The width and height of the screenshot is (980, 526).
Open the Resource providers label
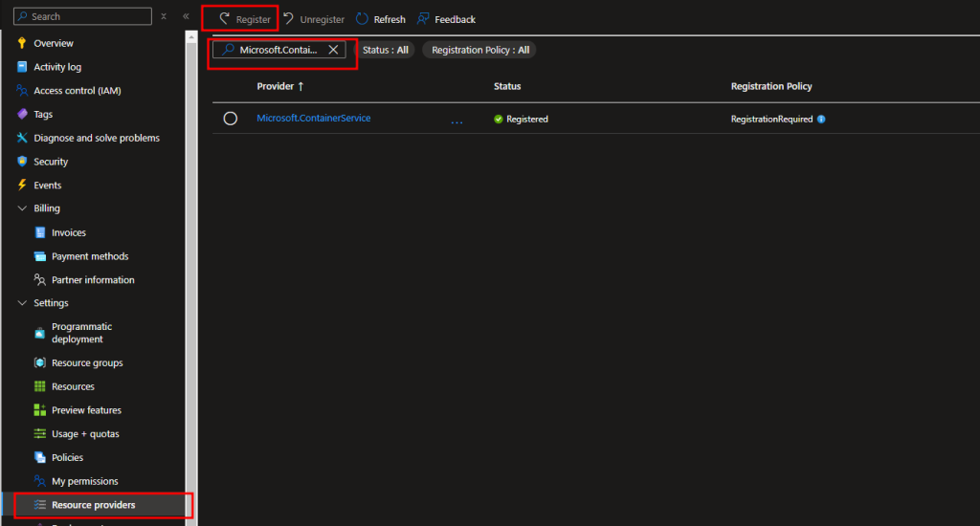tap(93, 505)
